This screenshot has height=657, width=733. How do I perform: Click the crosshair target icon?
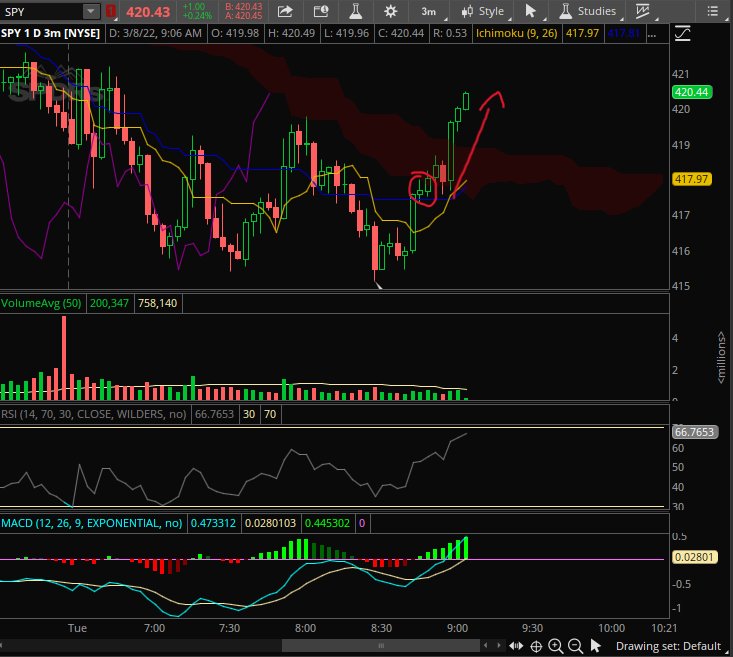tap(536, 646)
